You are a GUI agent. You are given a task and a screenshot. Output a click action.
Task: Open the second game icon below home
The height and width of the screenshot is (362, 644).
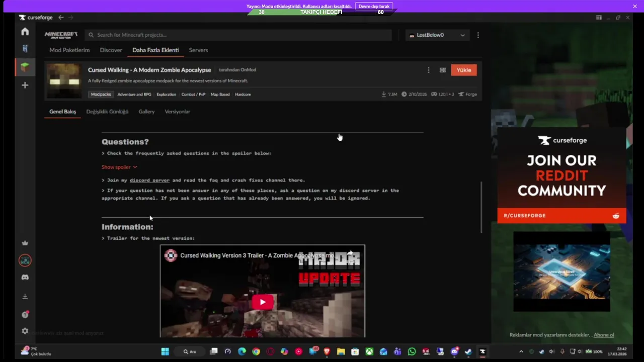click(25, 49)
